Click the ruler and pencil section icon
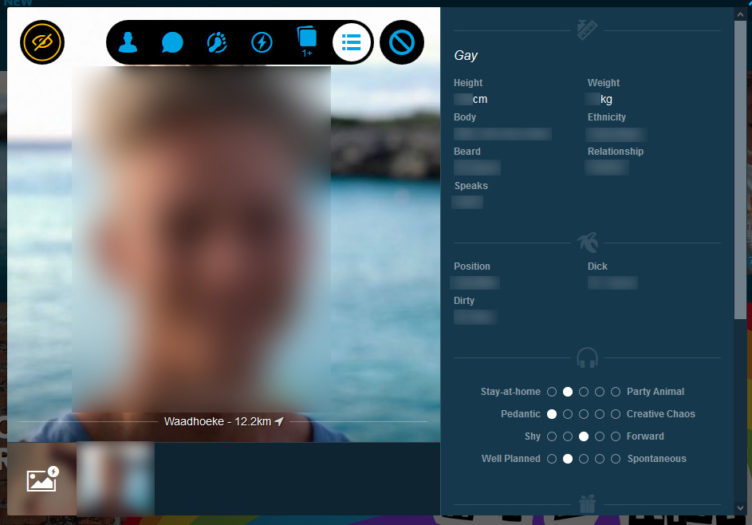Image resolution: width=752 pixels, height=525 pixels. tap(587, 30)
